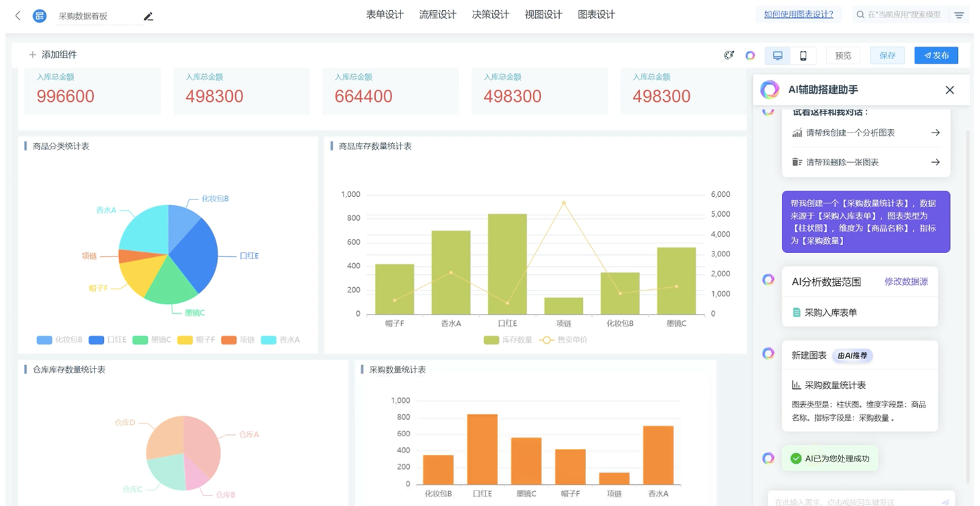This screenshot has width=980, height=506.
Task: Click the send icon in chat input
Action: (945, 502)
